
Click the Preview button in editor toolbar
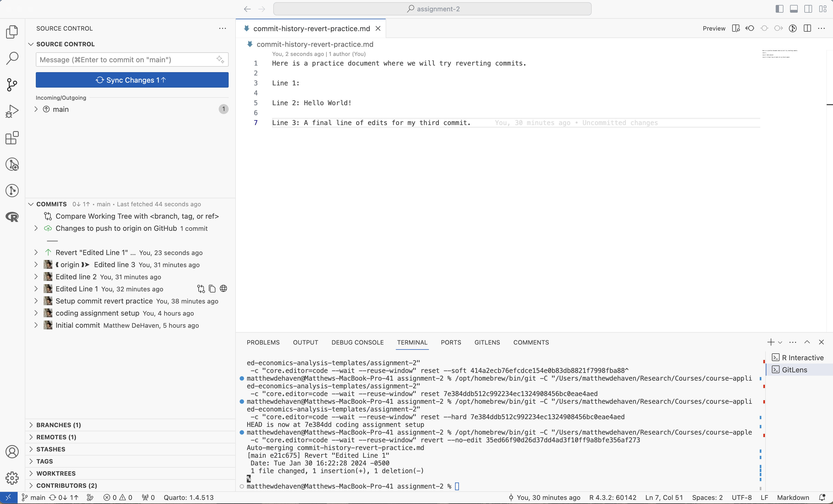pyautogui.click(x=714, y=28)
